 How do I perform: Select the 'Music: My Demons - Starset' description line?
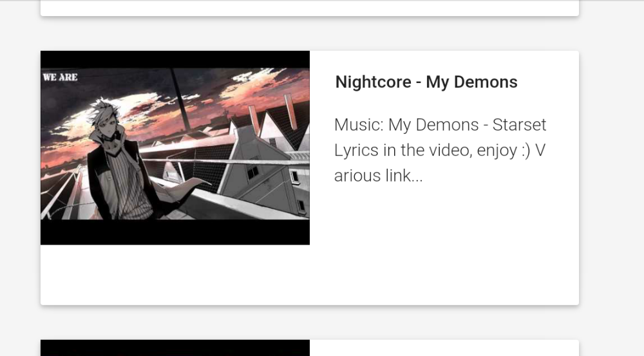click(x=440, y=125)
